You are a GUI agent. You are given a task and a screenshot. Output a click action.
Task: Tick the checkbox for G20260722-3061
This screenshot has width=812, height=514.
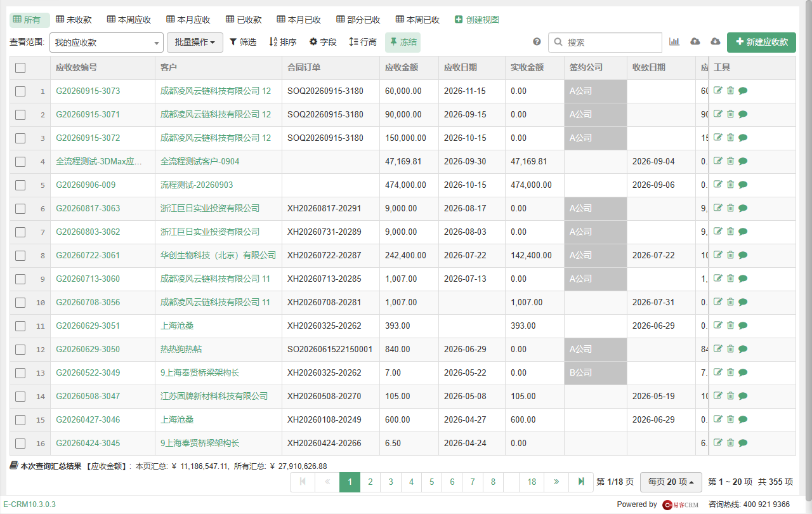20,256
